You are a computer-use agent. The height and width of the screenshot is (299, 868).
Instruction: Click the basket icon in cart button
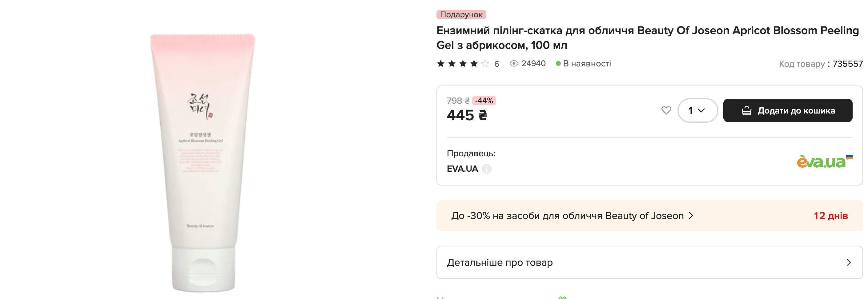[x=746, y=111]
